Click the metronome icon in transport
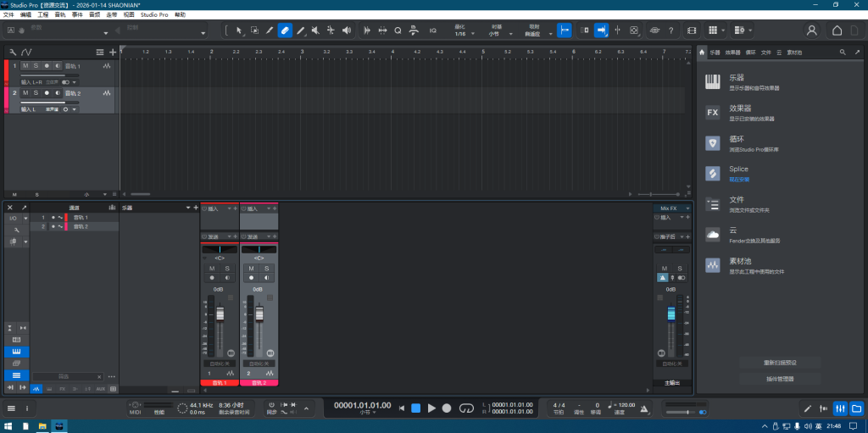The width and height of the screenshot is (868, 433). pos(643,409)
